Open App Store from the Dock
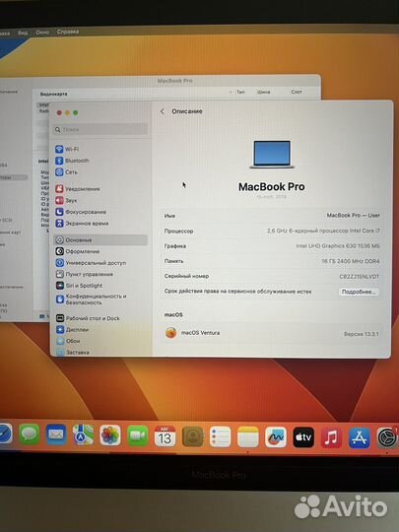Image resolution: width=399 pixels, height=532 pixels. click(360, 438)
